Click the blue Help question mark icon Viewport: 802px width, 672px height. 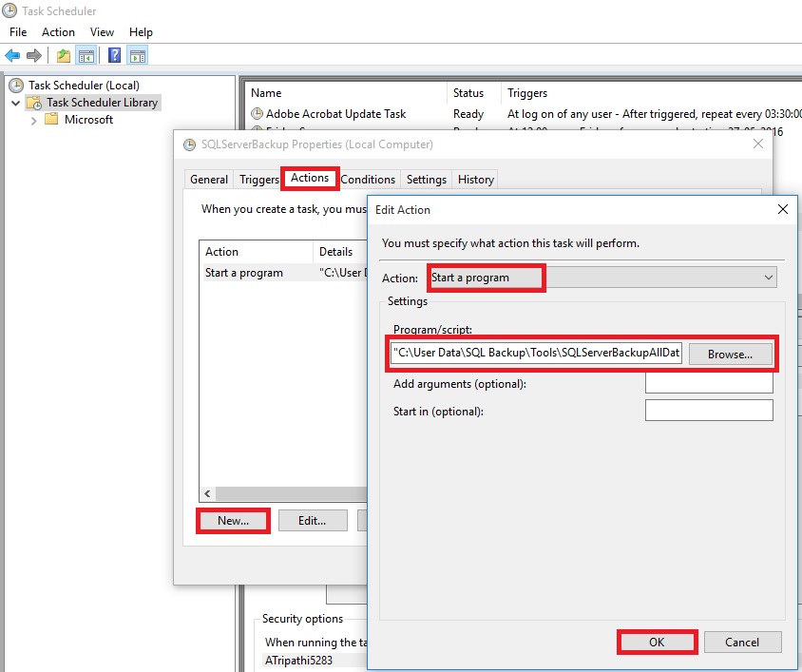[x=114, y=55]
